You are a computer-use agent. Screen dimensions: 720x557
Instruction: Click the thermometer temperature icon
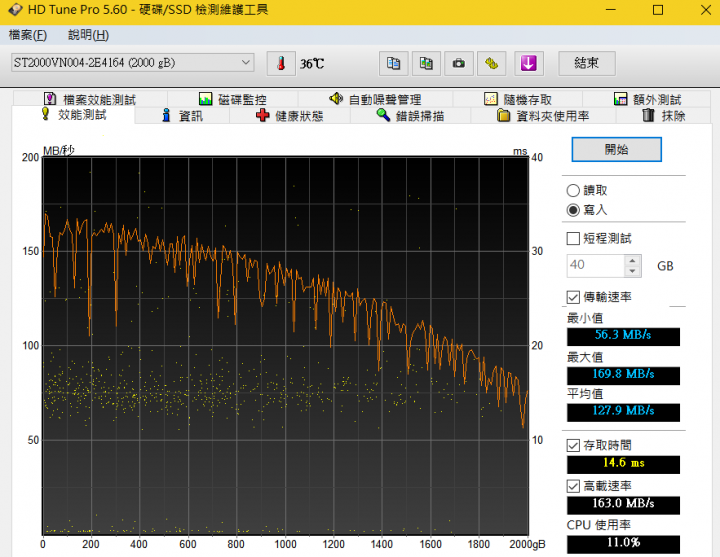[x=281, y=63]
